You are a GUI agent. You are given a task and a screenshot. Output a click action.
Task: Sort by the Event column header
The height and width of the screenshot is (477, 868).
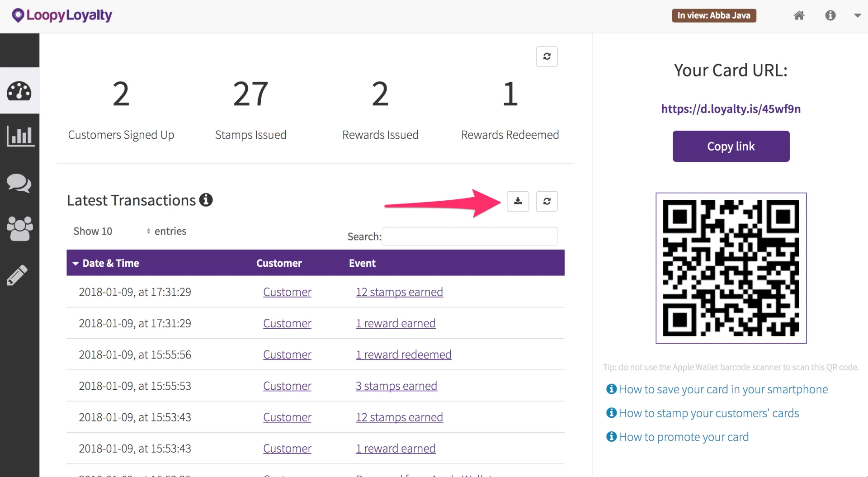coord(362,263)
